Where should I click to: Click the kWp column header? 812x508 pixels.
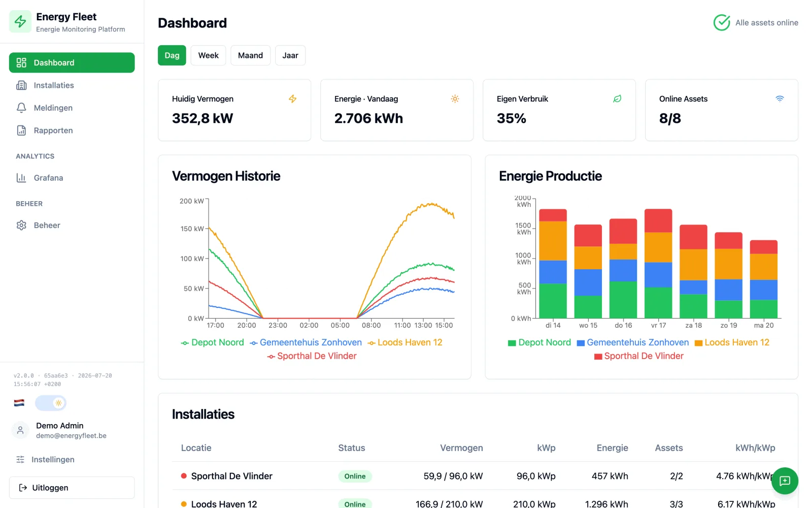tap(546, 448)
